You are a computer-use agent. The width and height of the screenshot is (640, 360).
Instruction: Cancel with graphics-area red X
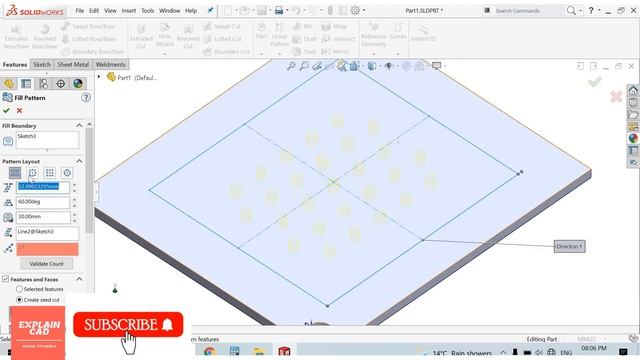point(616,97)
